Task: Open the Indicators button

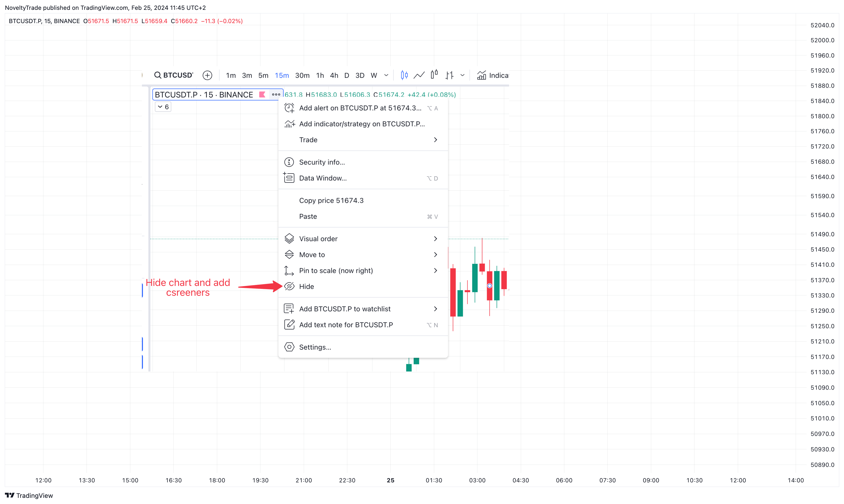Action: 493,75
